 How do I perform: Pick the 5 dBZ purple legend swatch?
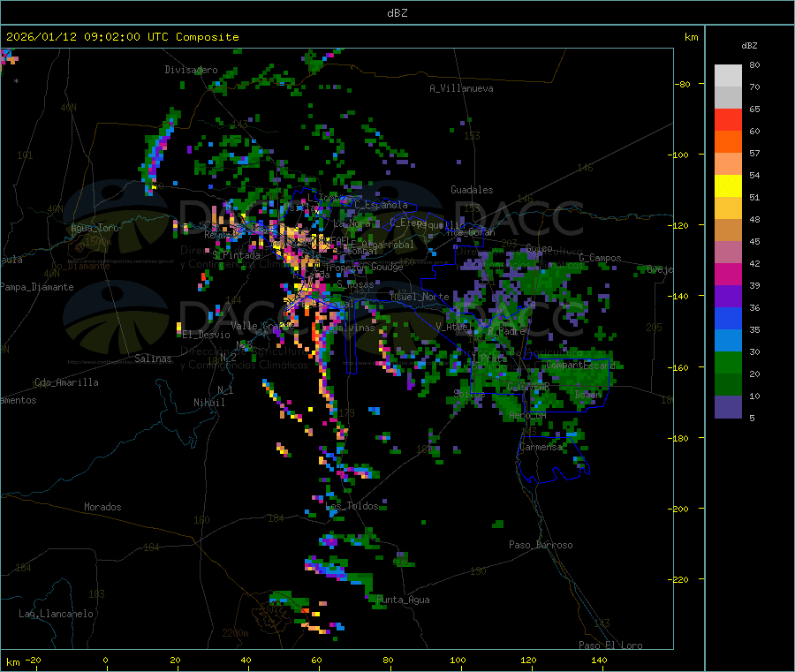click(x=728, y=406)
